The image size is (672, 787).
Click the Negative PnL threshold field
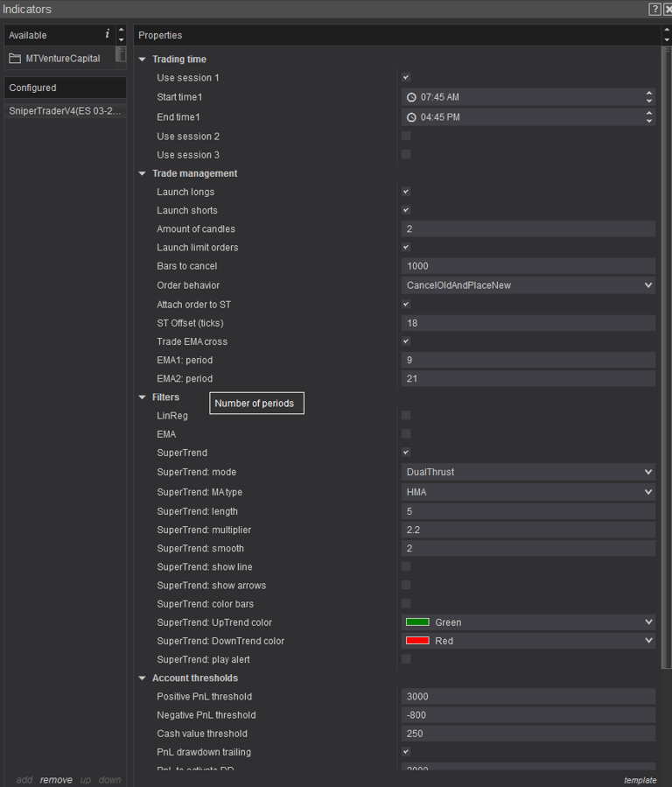(528, 714)
